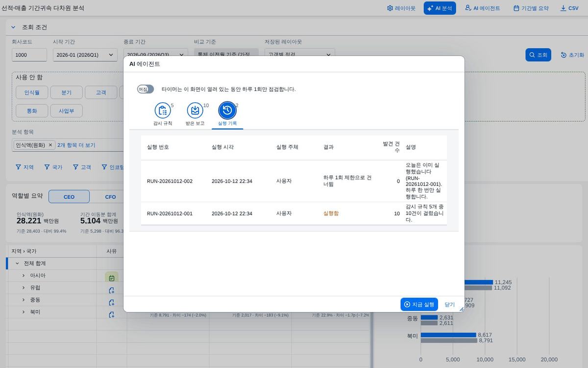Expand the 유럽 region row
The height and width of the screenshot is (368, 588).
[24, 288]
